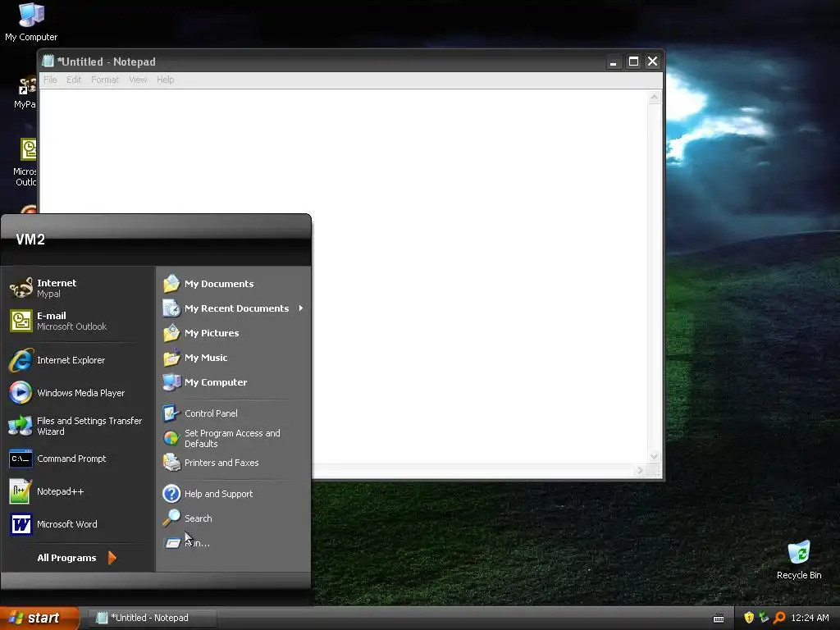The width and height of the screenshot is (840, 630).
Task: Open Notepad File menu
Action: (50, 80)
